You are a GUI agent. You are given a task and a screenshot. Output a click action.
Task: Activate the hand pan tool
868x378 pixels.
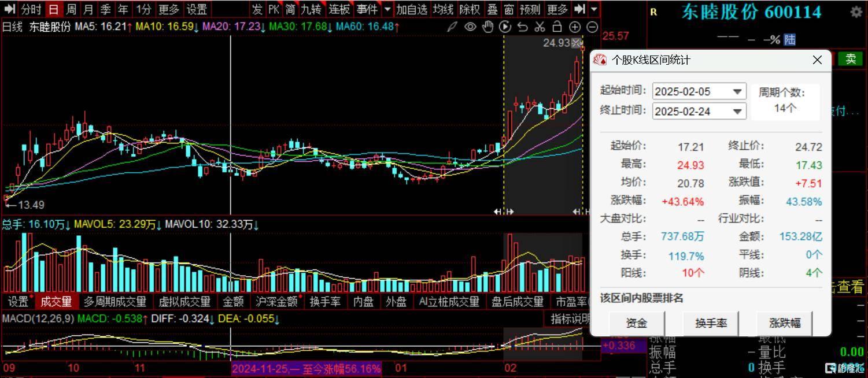pyautogui.click(x=488, y=27)
